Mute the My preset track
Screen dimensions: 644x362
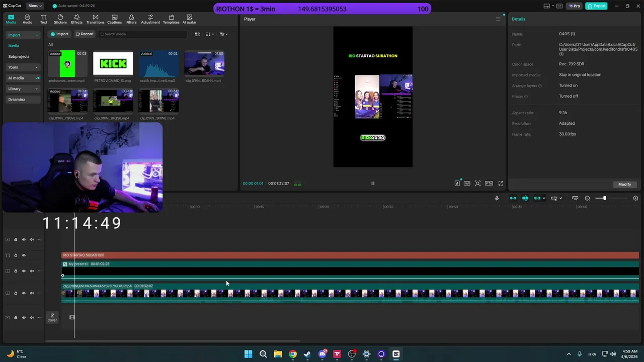point(32,271)
